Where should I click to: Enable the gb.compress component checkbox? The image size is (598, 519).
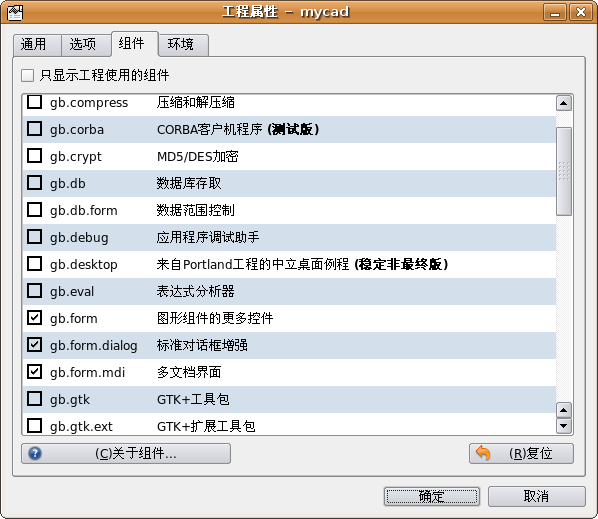pos(35,102)
